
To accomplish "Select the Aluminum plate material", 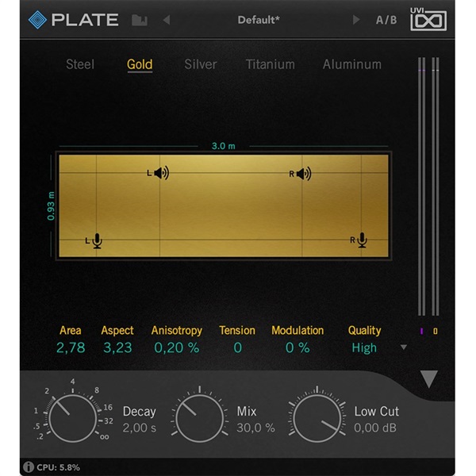I will 351,64.
